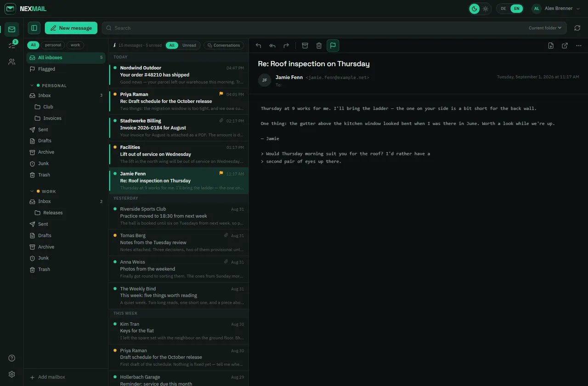Switch to dark mode moon toggle
Viewport: 588px width, 386px height.
click(x=475, y=9)
